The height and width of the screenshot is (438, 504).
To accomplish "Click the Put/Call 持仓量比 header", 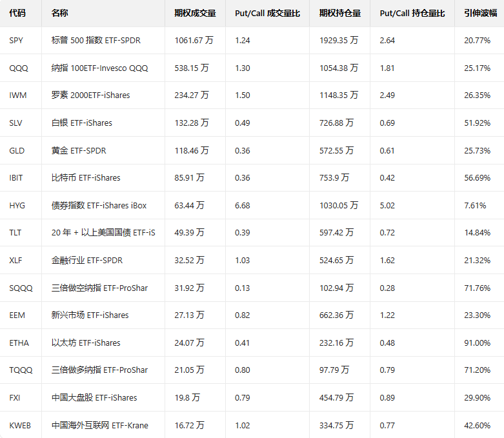I will [x=412, y=13].
